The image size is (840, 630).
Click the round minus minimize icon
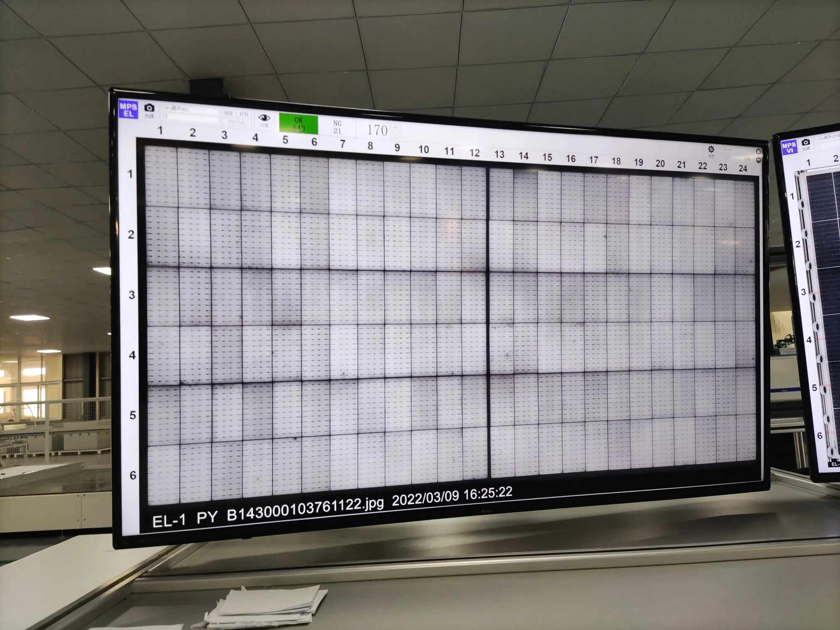[758, 160]
